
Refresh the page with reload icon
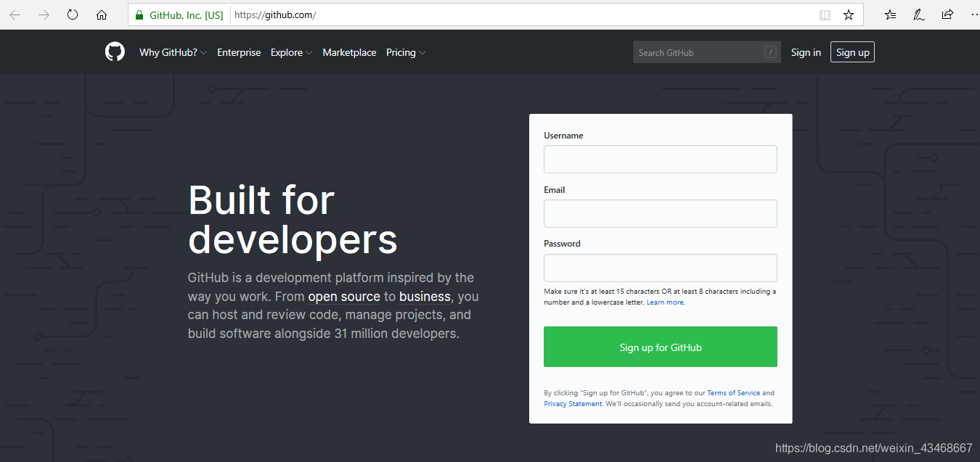tap(73, 15)
